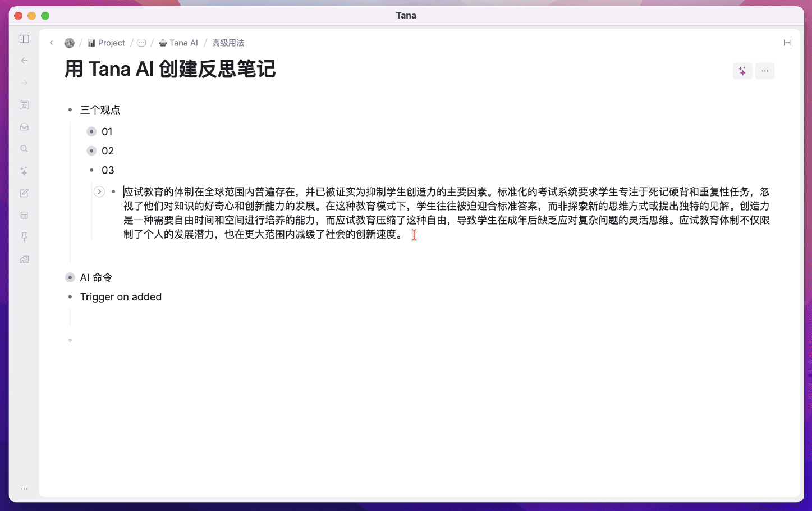Viewport: 812px width, 511px height.
Task: Click the bullet of 应试教育 paragraph
Action: click(x=113, y=191)
